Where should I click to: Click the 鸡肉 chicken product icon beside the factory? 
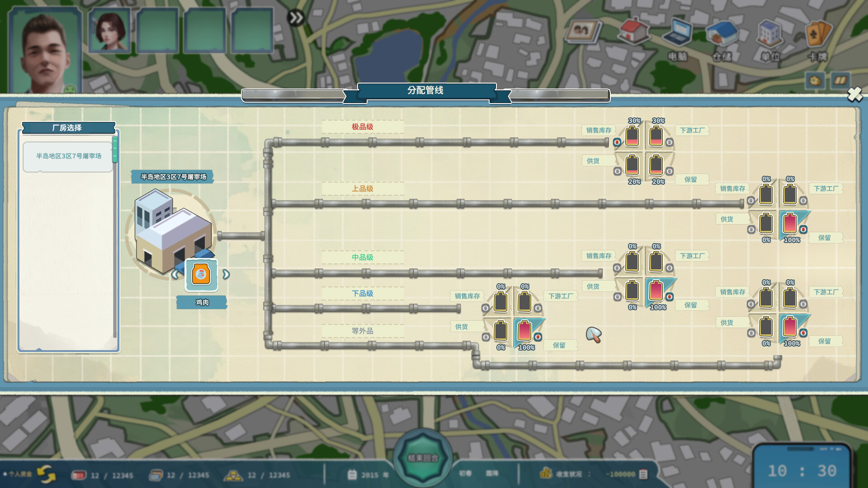point(201,275)
